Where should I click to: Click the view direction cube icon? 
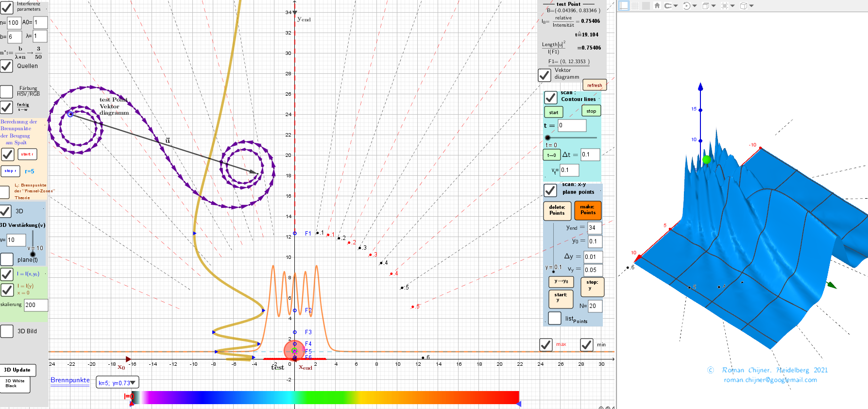(705, 6)
